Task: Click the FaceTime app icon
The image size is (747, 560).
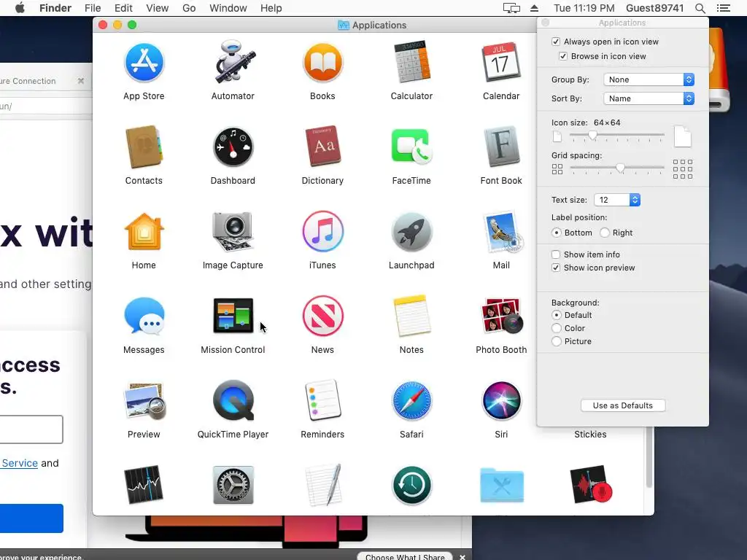Action: 411,147
